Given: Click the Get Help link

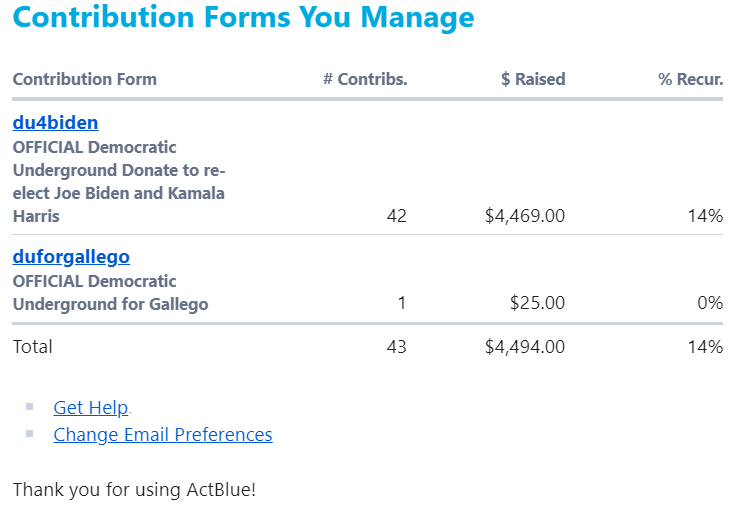Looking at the screenshot, I should tap(90, 407).
